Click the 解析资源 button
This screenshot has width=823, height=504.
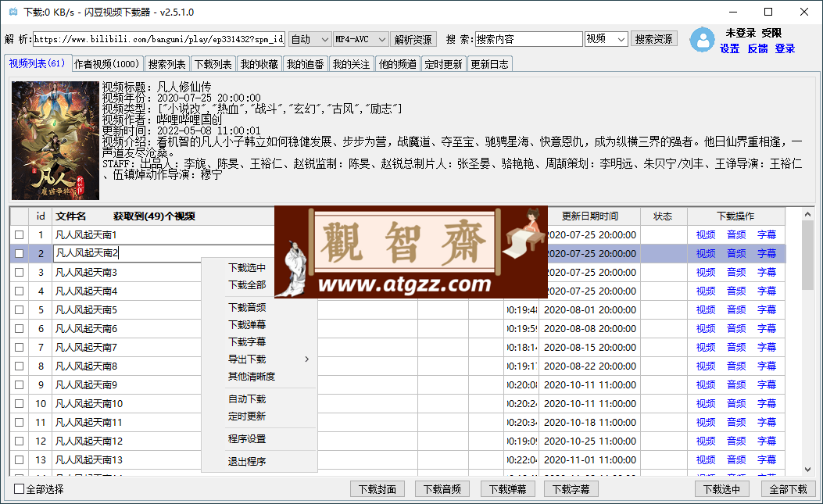pos(413,39)
